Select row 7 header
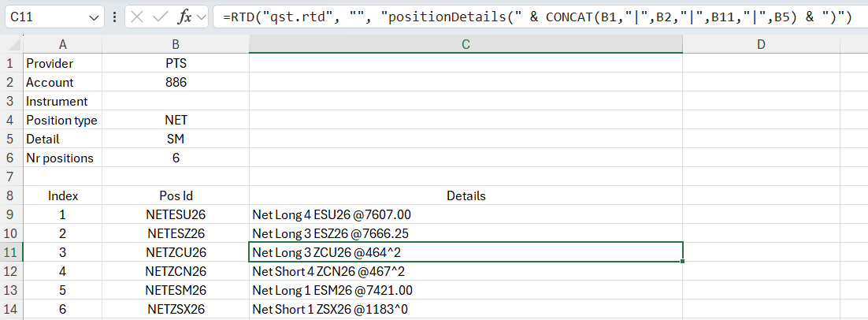Viewport: 868px width, 320px height. coord(11,177)
